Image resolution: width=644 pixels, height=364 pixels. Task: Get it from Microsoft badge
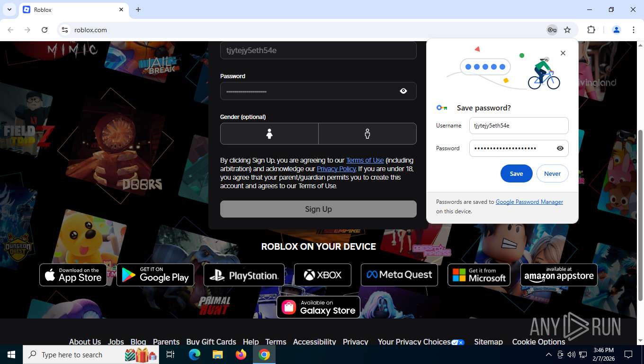click(x=479, y=275)
